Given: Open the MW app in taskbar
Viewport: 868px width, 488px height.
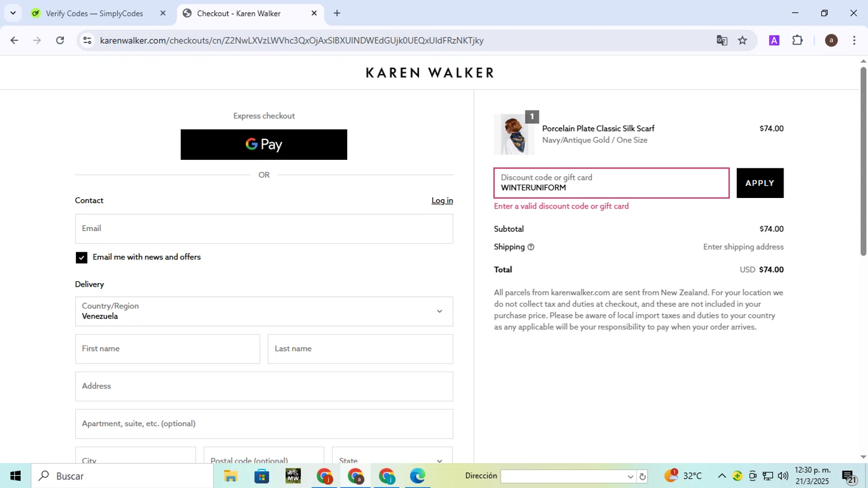Looking at the screenshot, I should 293,476.
